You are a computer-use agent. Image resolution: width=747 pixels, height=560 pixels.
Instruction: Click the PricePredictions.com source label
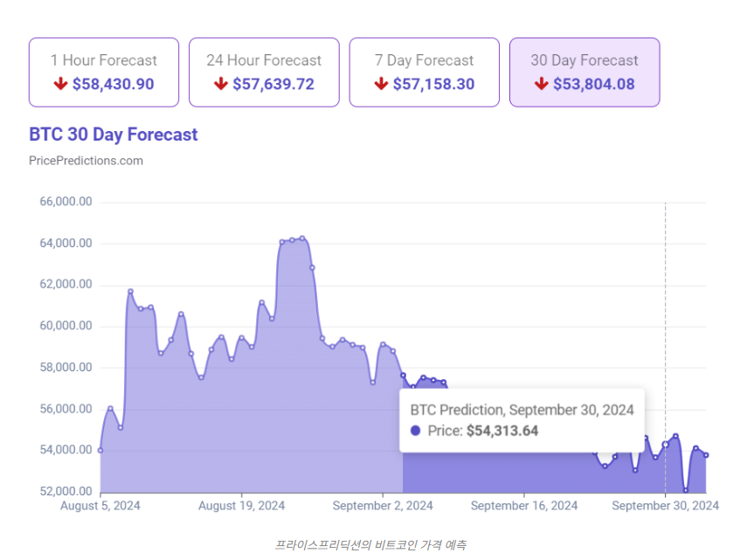click(86, 161)
